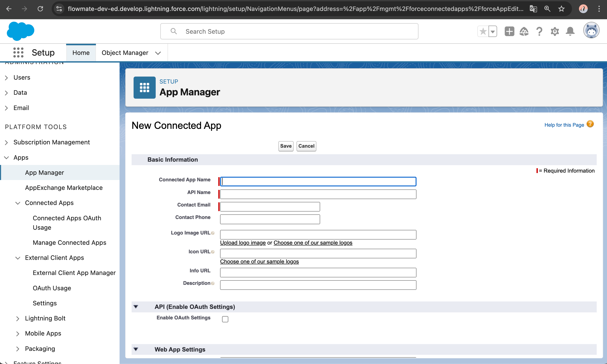
Task: Switch to the Home tab
Action: tap(81, 53)
